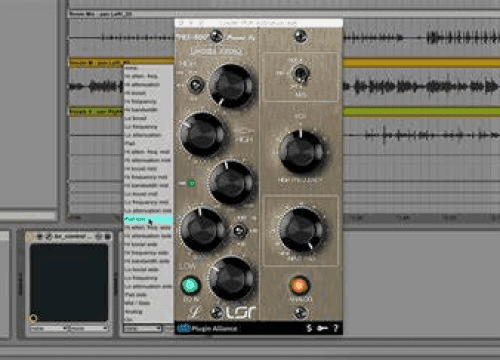The width and height of the screenshot is (500, 360).
Task: Select 'Hi bandwidth side' in parameter list
Action: [148, 261]
